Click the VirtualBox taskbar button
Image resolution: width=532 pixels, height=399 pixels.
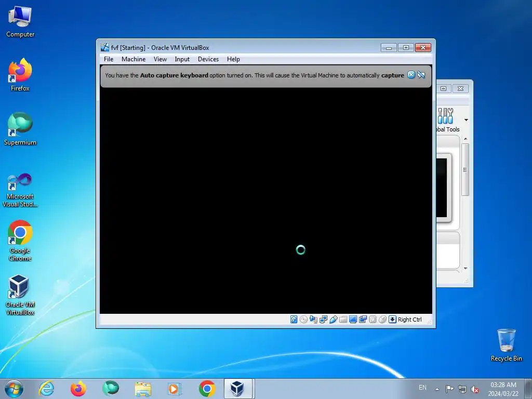pyautogui.click(x=238, y=389)
